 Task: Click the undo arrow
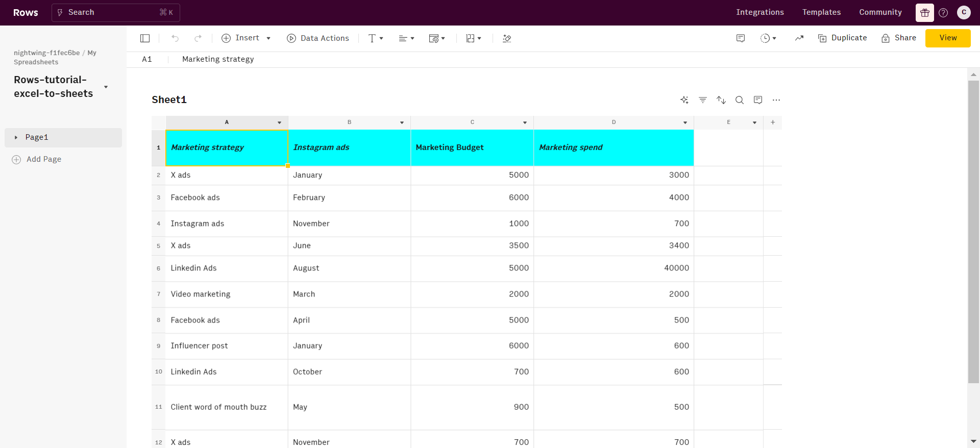[175, 38]
